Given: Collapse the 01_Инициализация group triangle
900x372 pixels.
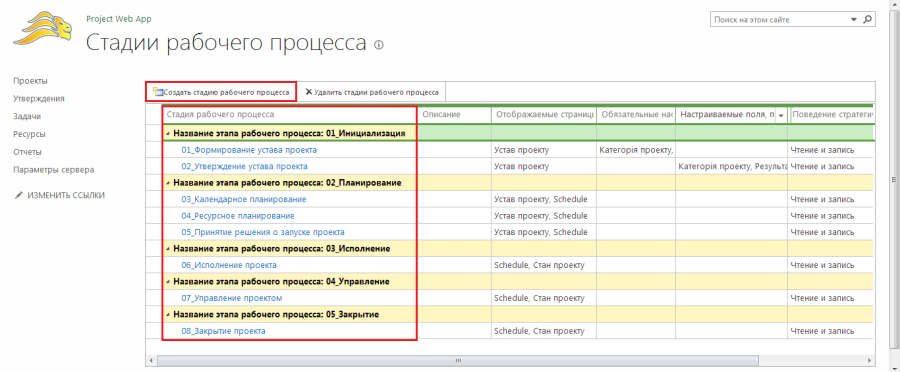Looking at the screenshot, I should [167, 134].
